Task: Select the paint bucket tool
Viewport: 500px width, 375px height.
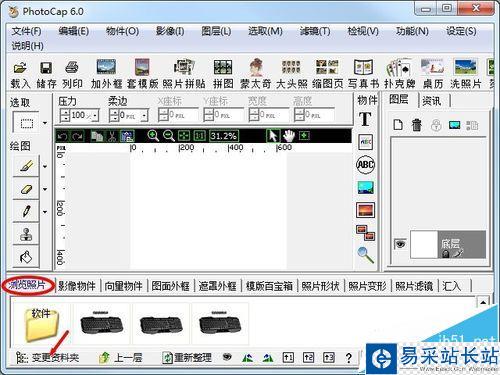Action: click(26, 257)
